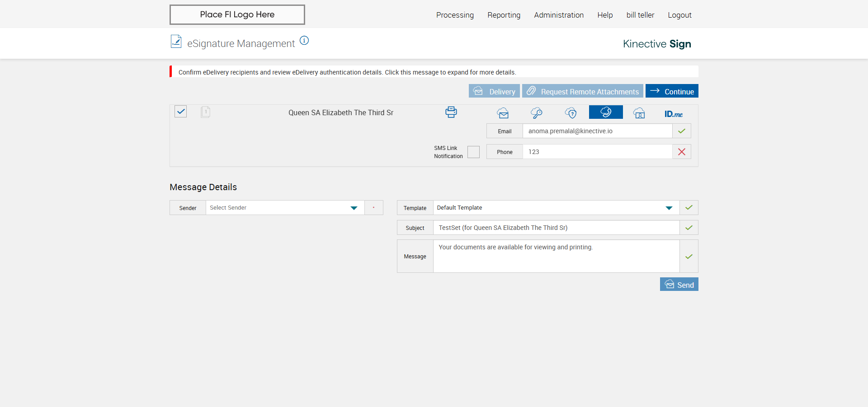Viewport: 868px width, 407px height.
Task: Select the cloud phone authentication icon
Action: tap(606, 112)
